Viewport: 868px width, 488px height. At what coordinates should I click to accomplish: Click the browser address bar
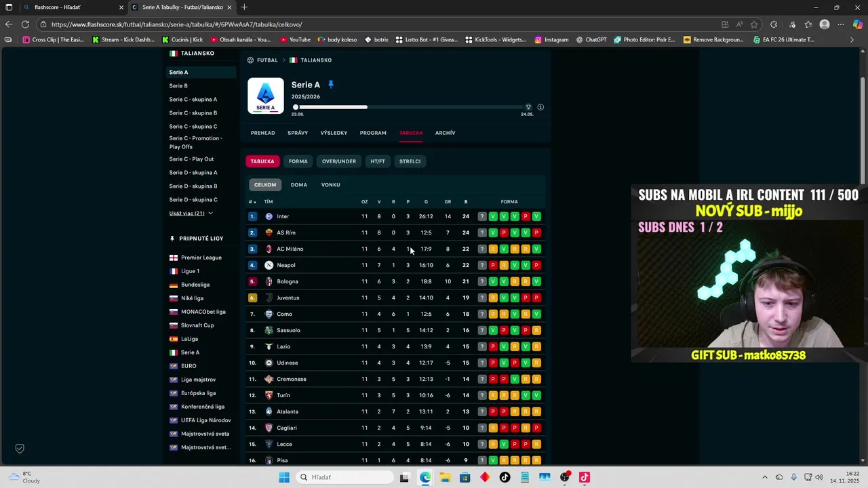pyautogui.click(x=380, y=24)
